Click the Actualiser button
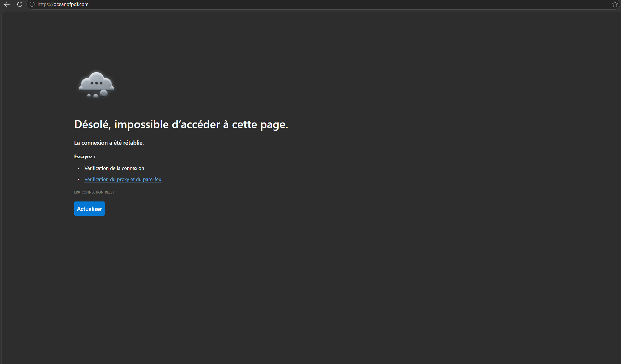Image resolution: width=621 pixels, height=364 pixels. [89, 209]
